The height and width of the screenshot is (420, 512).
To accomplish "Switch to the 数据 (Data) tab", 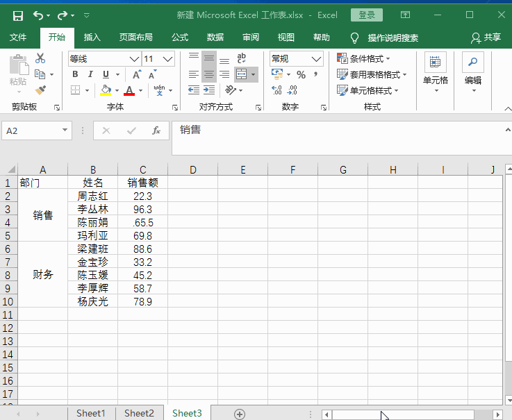I will (215, 37).
